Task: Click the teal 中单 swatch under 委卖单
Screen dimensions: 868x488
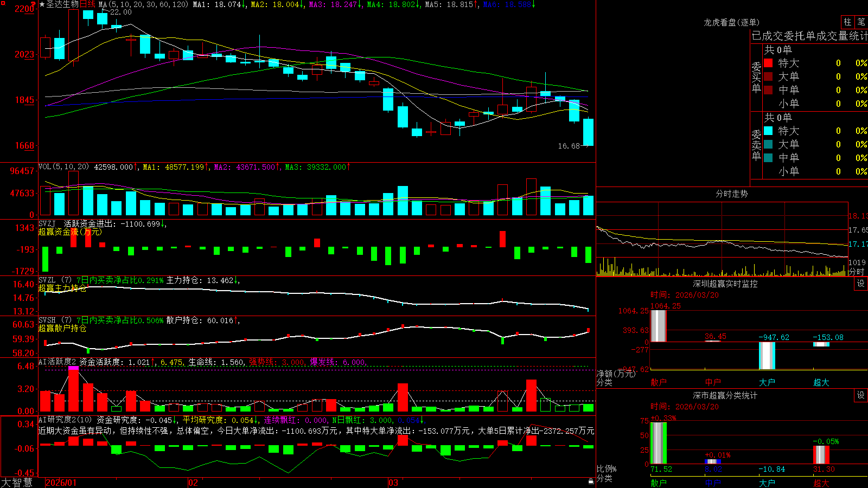Action: pyautogui.click(x=768, y=158)
